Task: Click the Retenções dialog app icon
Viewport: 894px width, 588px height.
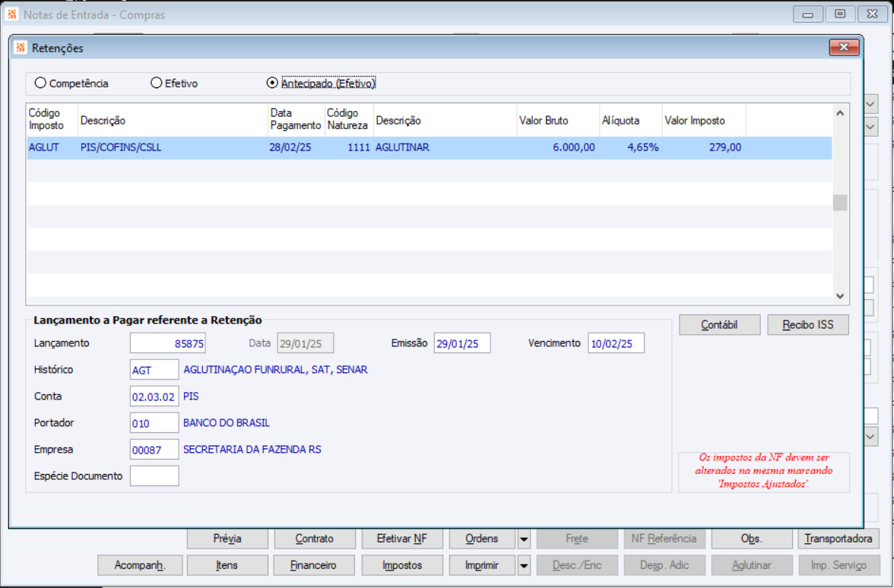Action: [x=21, y=48]
